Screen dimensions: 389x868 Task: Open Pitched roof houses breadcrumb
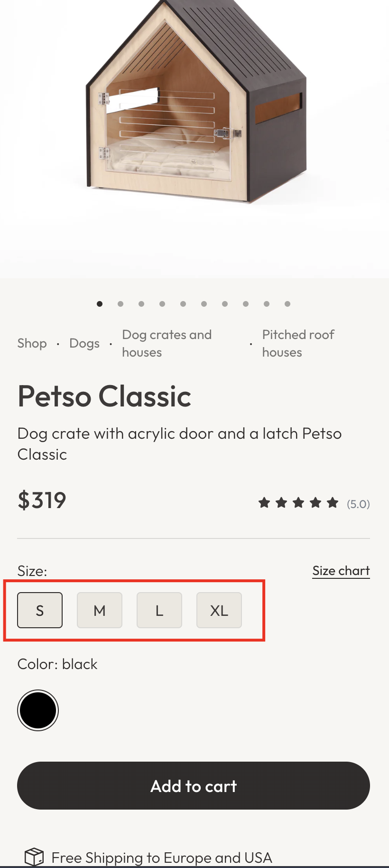(x=298, y=343)
